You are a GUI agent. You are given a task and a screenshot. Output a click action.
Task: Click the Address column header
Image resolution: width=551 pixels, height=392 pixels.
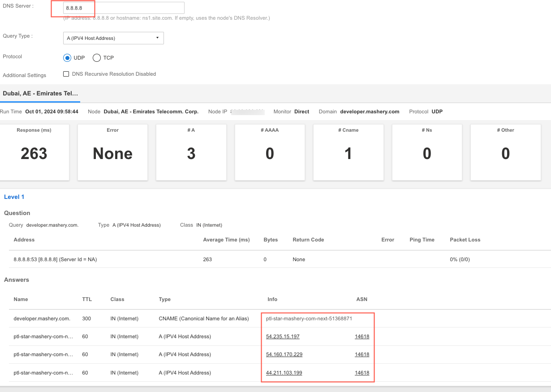tap(24, 240)
